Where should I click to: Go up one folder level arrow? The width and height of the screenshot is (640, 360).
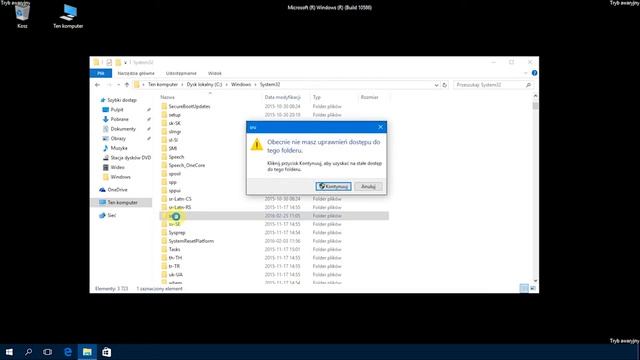pyautogui.click(x=127, y=85)
